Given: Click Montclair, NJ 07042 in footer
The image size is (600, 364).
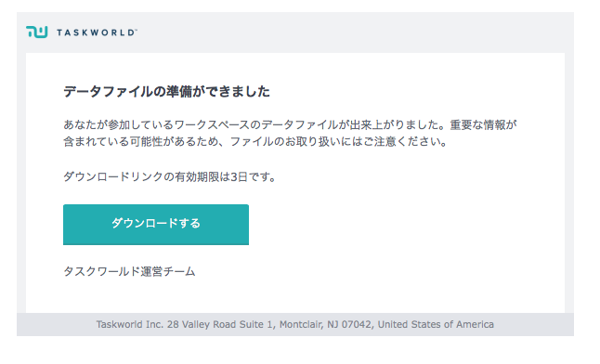Looking at the screenshot, I should coord(326,324).
